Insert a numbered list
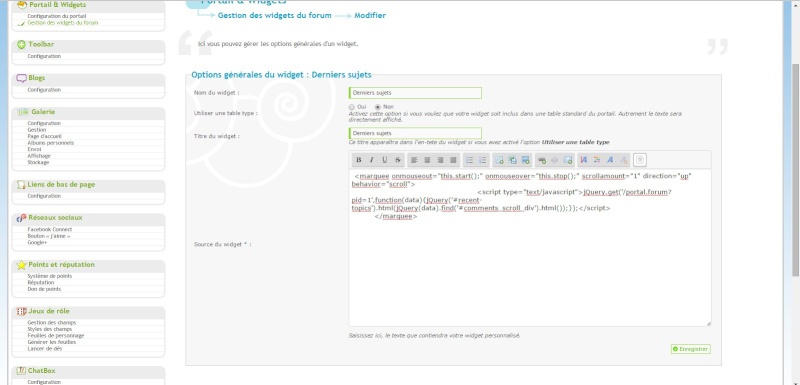This screenshot has width=800, height=385. 483,160
